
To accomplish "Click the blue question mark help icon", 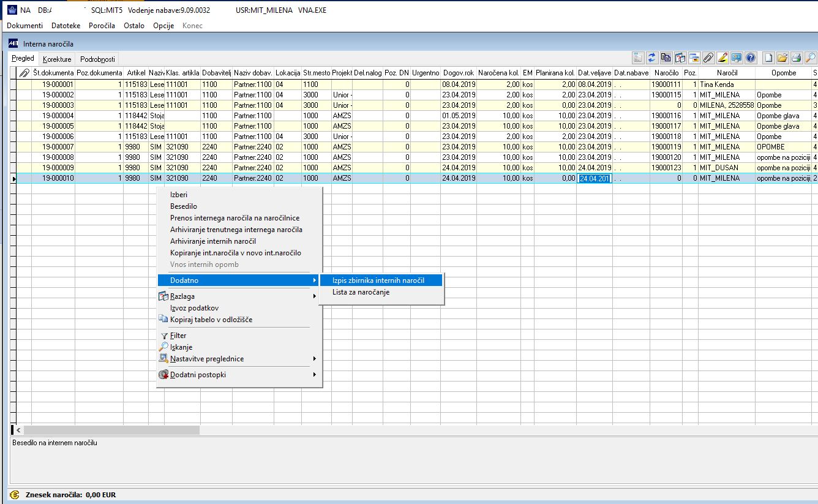I will (x=750, y=58).
